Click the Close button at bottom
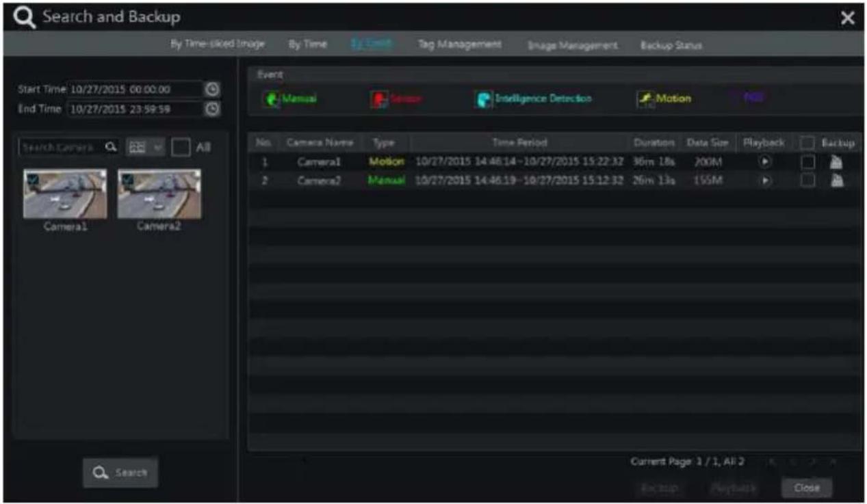The width and height of the screenshot is (867, 504). coord(807,488)
